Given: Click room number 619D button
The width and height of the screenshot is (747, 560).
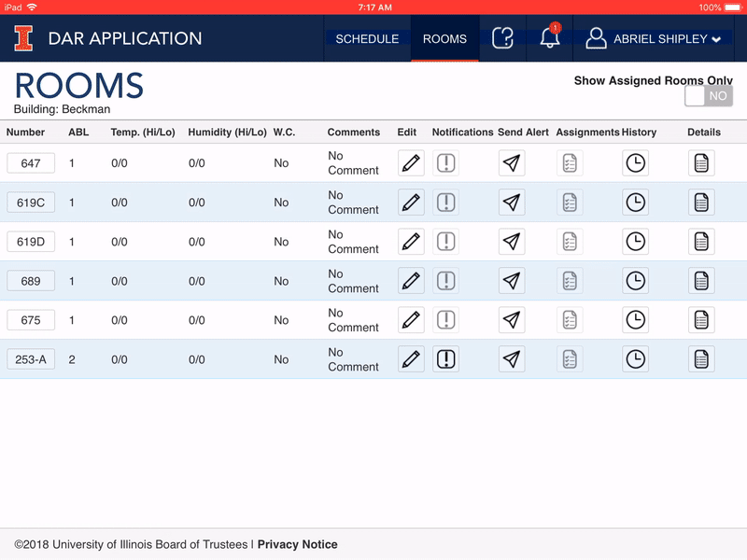Looking at the screenshot, I should [31, 242].
